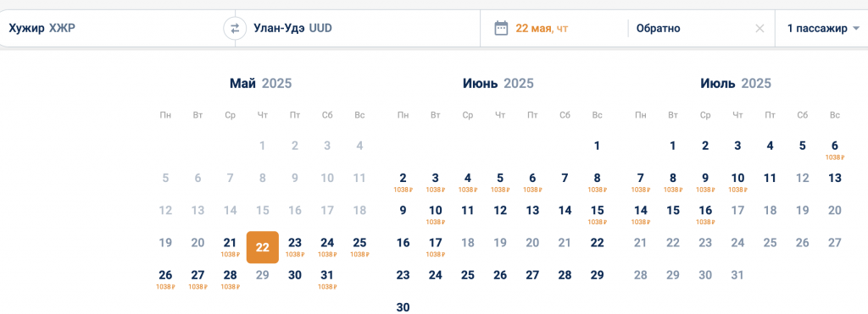The width and height of the screenshot is (868, 314).
Task: Select July 16 in the calendar
Action: 705,214
